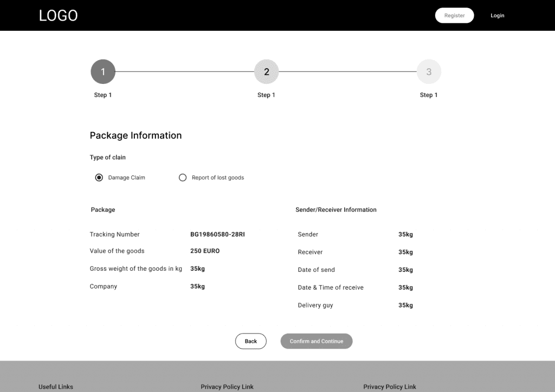Click the Package Information heading
The height and width of the screenshot is (392, 555).
(x=135, y=135)
